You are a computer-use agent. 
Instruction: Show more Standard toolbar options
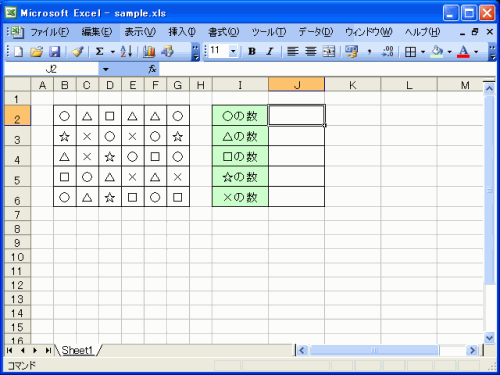(x=196, y=52)
